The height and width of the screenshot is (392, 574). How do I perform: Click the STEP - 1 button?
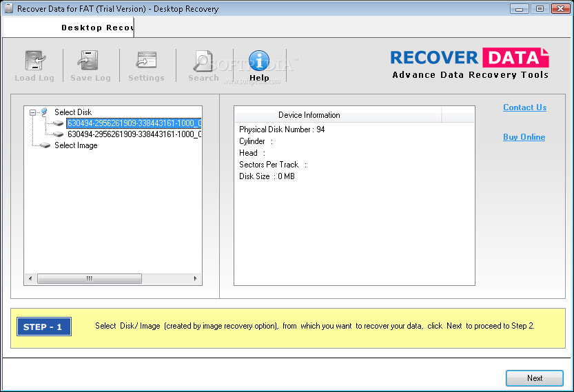(44, 327)
